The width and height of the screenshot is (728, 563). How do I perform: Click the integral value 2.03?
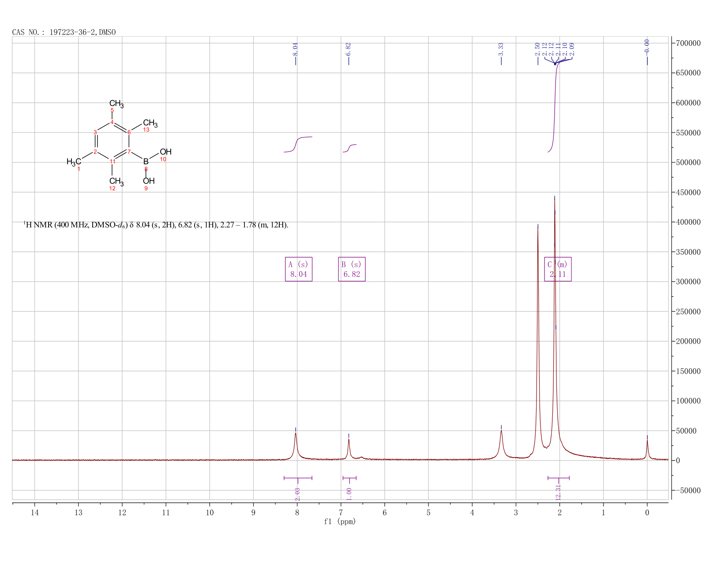(297, 494)
